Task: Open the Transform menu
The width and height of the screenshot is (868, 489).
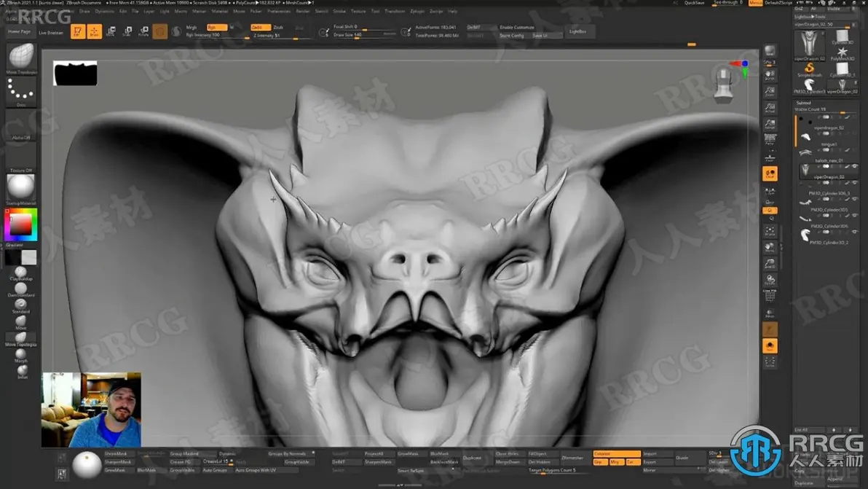Action: click(394, 11)
